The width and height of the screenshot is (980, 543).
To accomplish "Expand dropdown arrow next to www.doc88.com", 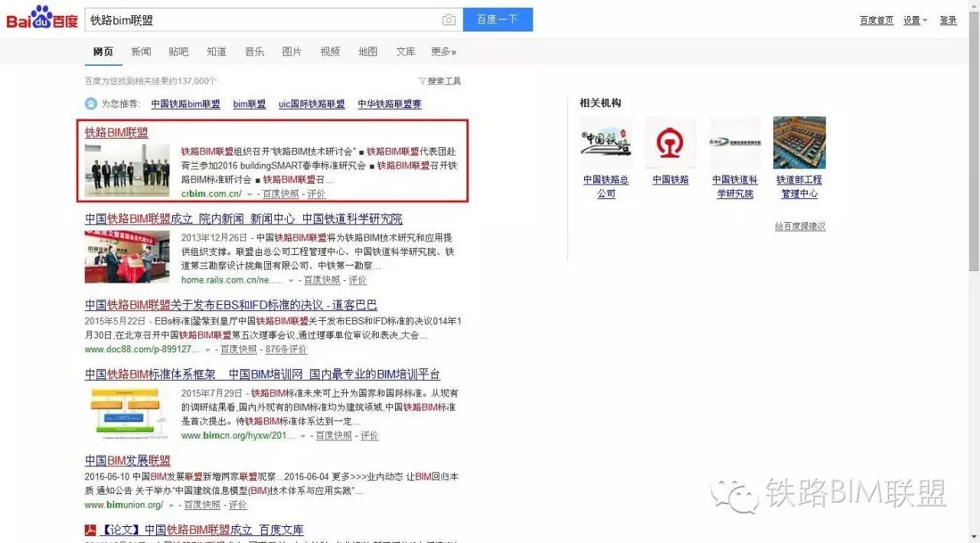I will 208,351.
